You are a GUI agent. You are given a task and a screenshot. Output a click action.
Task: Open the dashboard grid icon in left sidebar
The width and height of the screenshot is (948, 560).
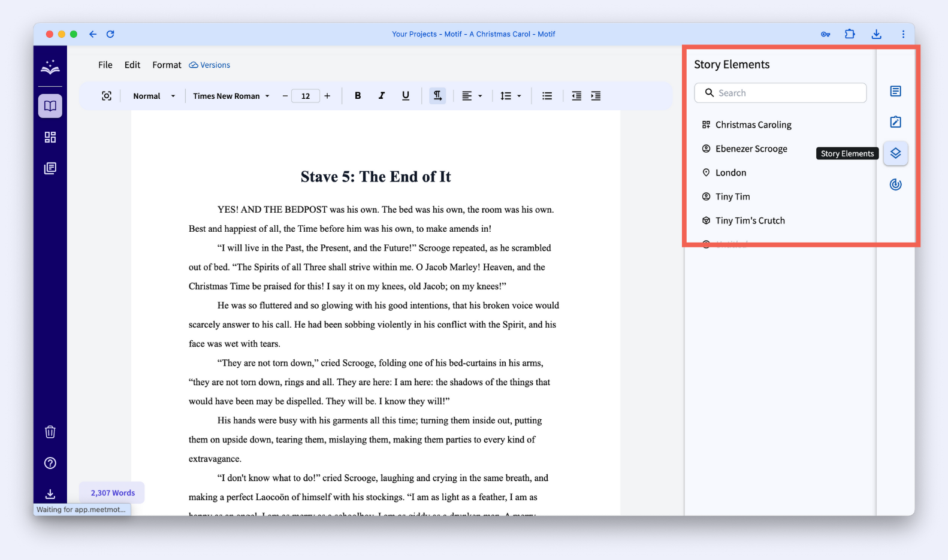pyautogui.click(x=50, y=137)
